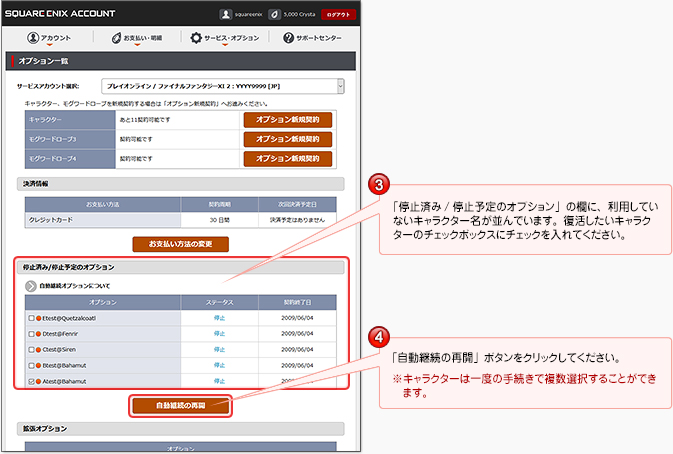
Task: Click the 2009/06/04 date for Ctest@Siren
Action: coord(297,350)
